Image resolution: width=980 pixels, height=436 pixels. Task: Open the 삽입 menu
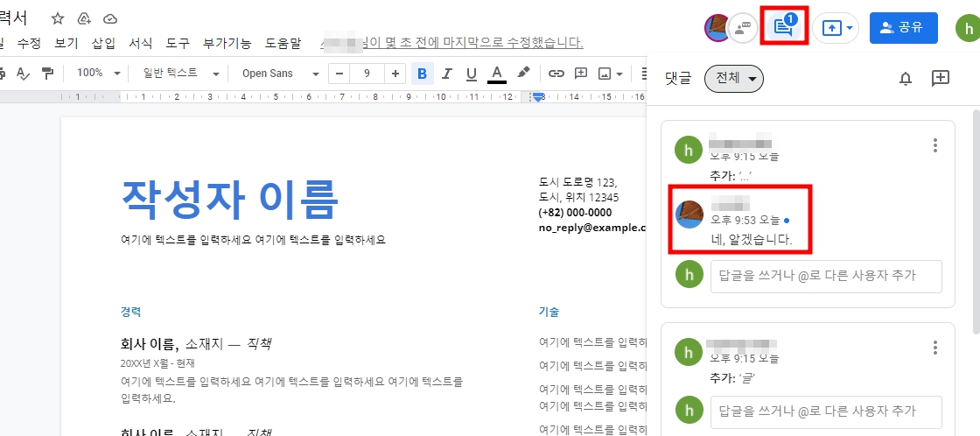pos(103,43)
